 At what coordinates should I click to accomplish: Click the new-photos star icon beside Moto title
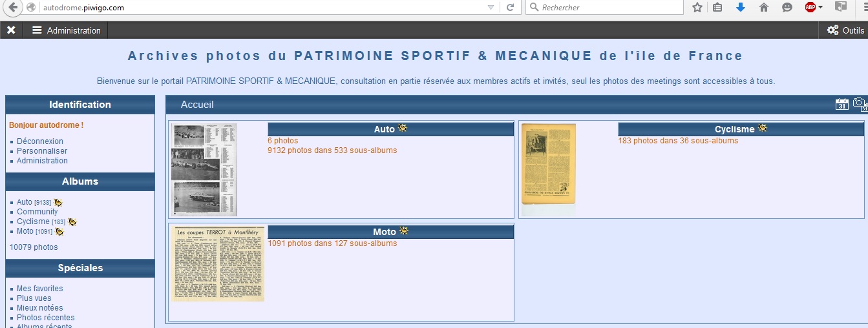point(404,231)
